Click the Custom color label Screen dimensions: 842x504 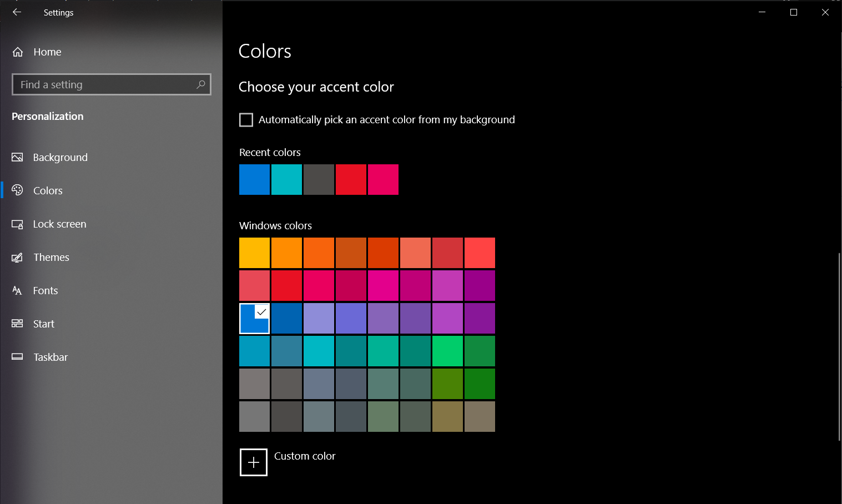305,456
